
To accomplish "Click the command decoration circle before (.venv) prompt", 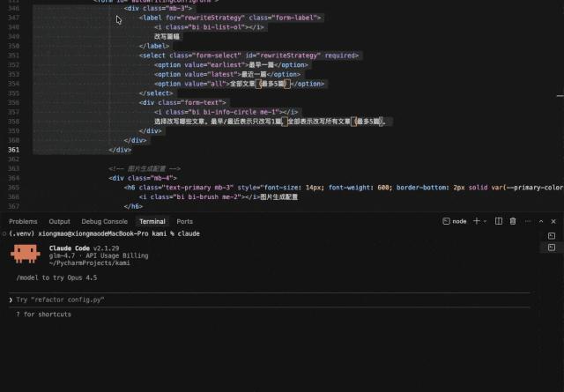I will point(4,233).
